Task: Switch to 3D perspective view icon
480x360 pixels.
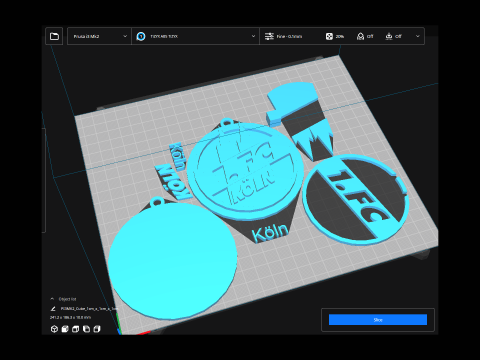Action: coord(54,329)
